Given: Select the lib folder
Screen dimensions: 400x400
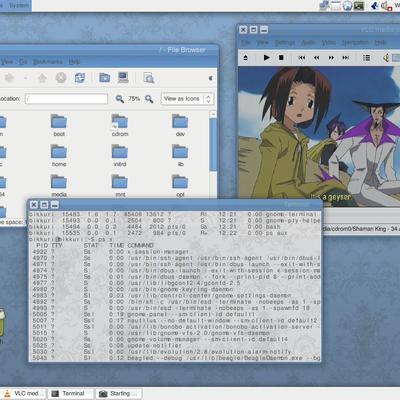Looking at the screenshot, I should (x=180, y=156).
